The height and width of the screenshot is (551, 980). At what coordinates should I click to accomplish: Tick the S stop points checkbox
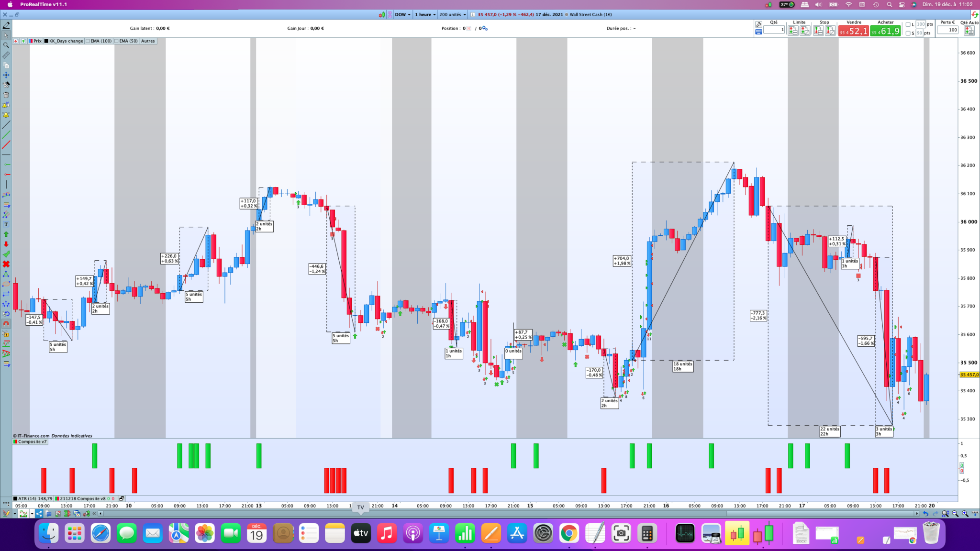click(908, 33)
